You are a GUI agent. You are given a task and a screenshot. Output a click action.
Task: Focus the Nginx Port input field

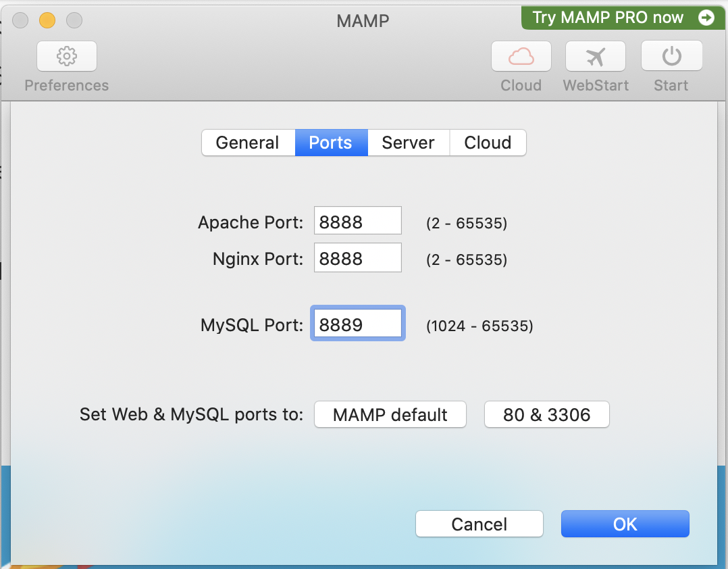pos(357,257)
